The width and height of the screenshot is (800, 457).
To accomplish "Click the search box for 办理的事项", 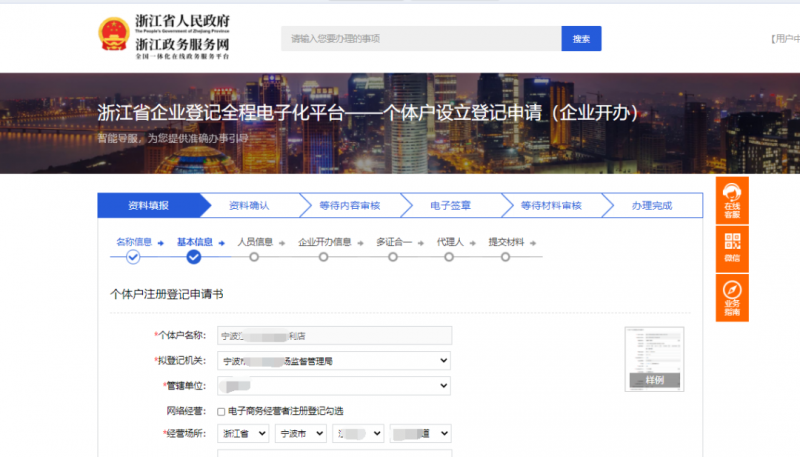I will tap(420, 39).
